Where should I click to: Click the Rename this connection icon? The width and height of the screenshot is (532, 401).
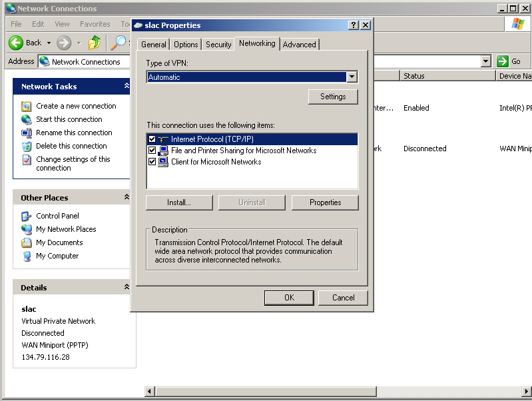[27, 133]
